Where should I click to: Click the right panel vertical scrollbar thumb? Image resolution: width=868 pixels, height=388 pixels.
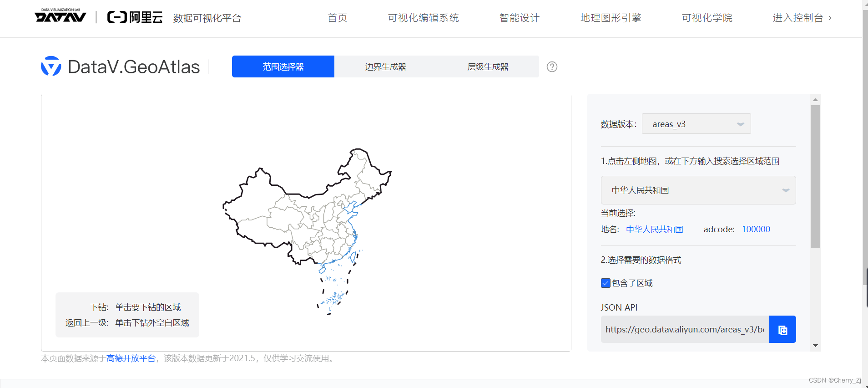click(815, 177)
